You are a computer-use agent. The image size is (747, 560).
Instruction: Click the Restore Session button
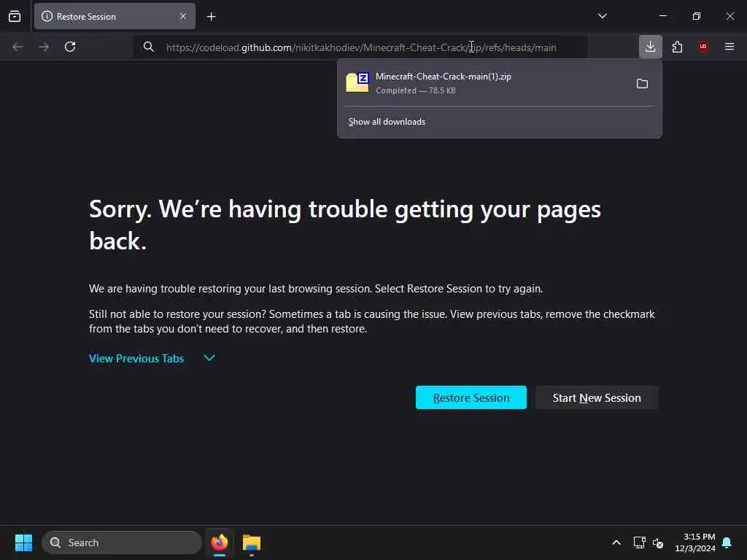tap(471, 397)
